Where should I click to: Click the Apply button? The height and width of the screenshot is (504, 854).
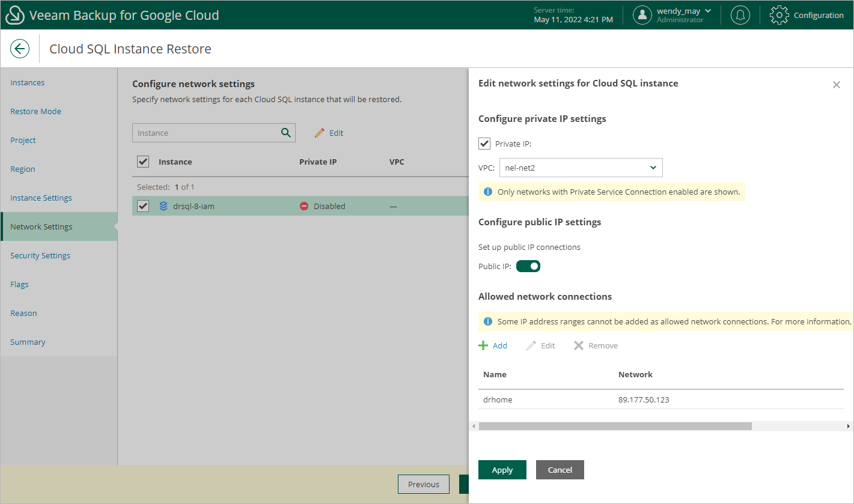click(x=502, y=470)
